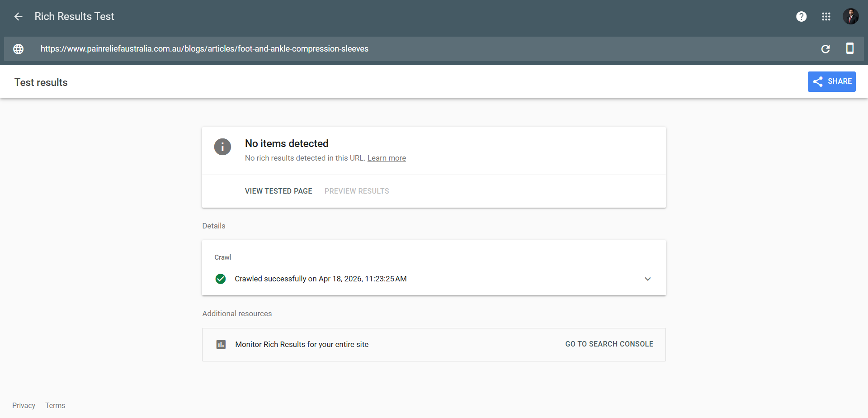Reload the test with refresh icon
The width and height of the screenshot is (868, 418).
[x=825, y=49]
